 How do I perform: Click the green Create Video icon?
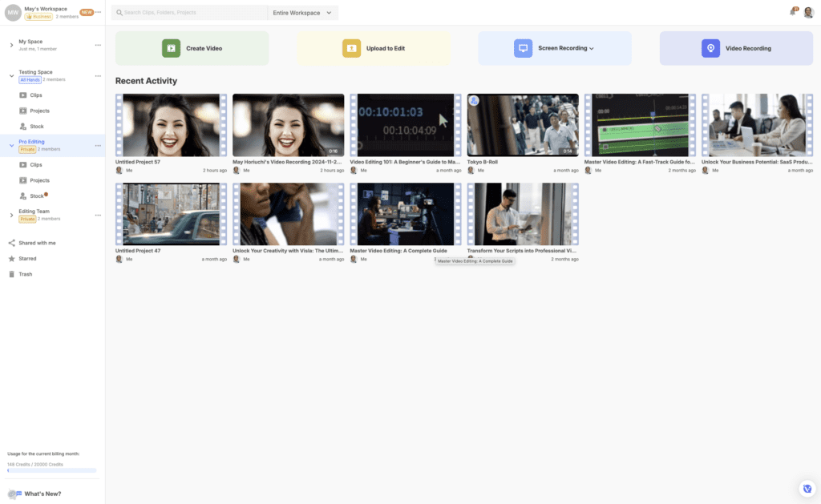(171, 48)
